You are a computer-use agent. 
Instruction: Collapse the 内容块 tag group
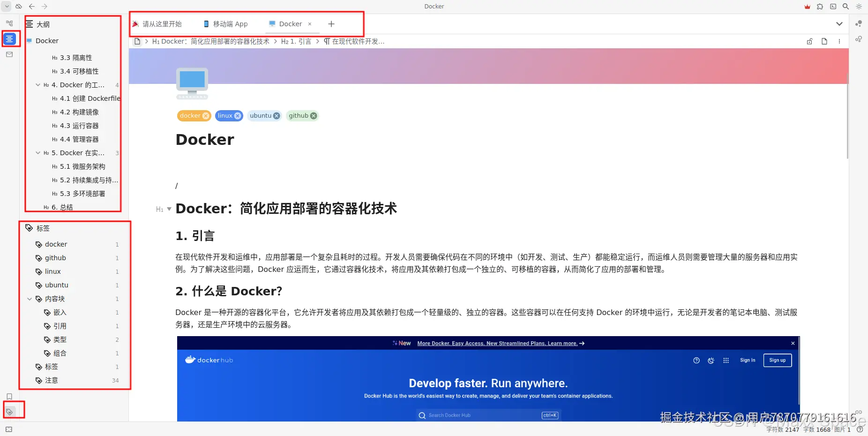(x=30, y=299)
